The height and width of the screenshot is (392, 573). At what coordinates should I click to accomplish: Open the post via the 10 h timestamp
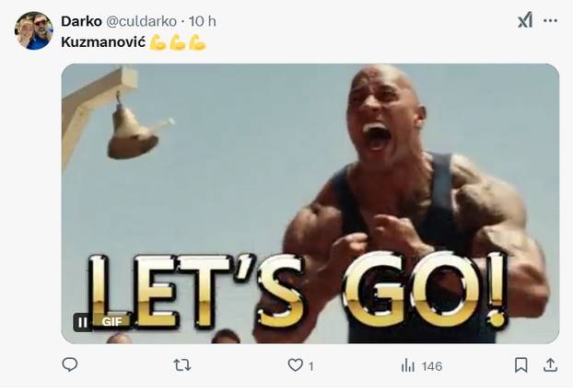[x=203, y=21]
